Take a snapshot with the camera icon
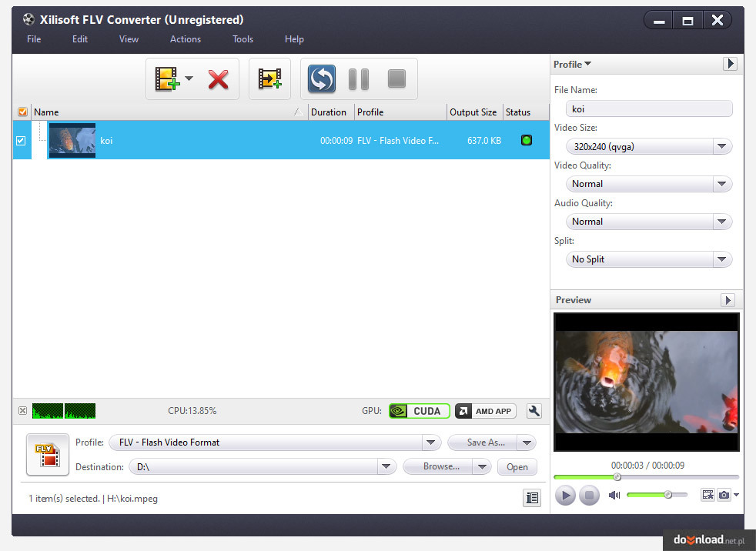Image resolution: width=756 pixels, height=551 pixels. tap(724, 495)
